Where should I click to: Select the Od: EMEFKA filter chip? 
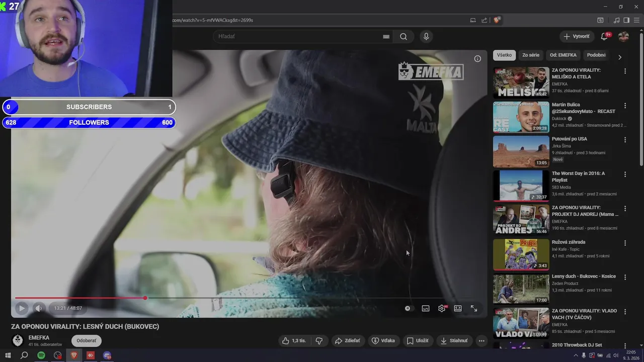(563, 55)
